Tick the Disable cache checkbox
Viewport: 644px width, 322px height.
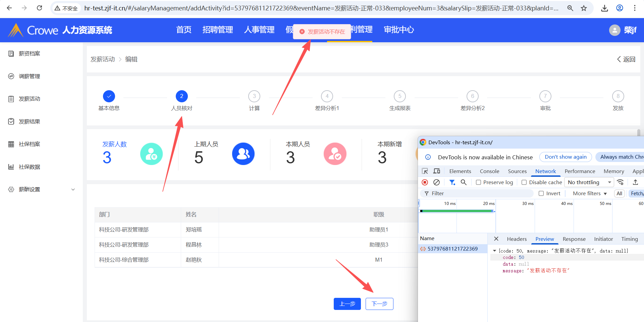524,182
